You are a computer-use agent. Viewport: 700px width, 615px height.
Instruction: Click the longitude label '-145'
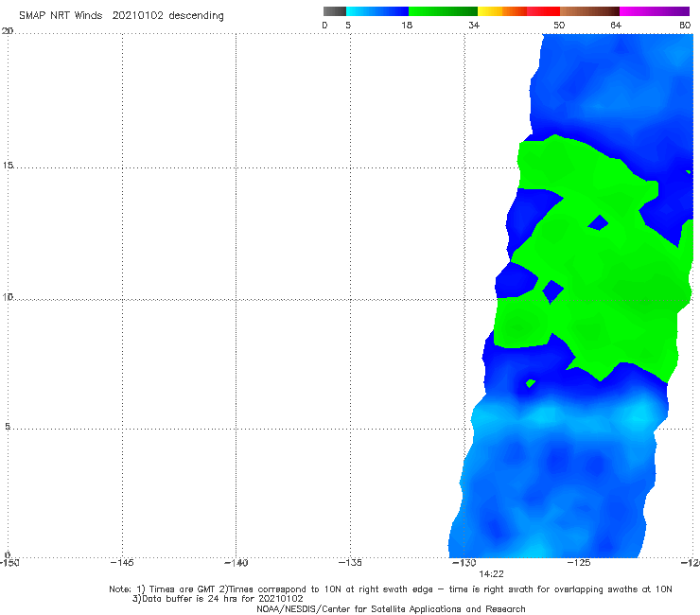[122, 563]
